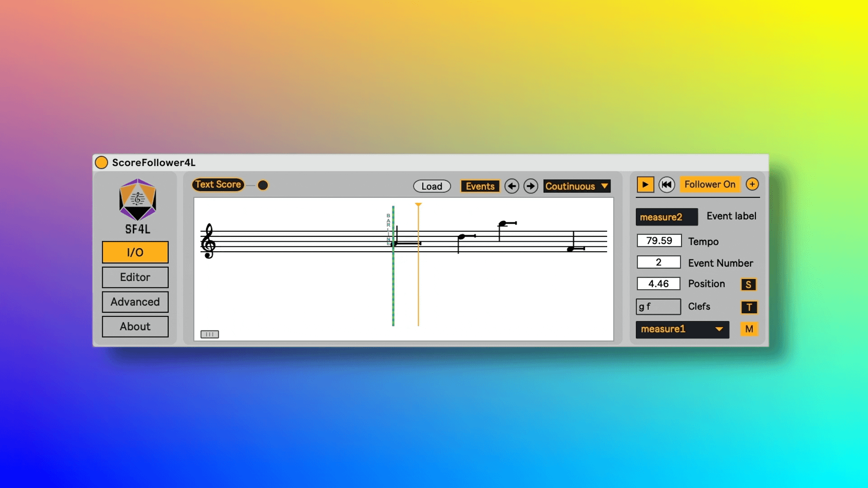Click the SF4L logo icon

(x=137, y=200)
